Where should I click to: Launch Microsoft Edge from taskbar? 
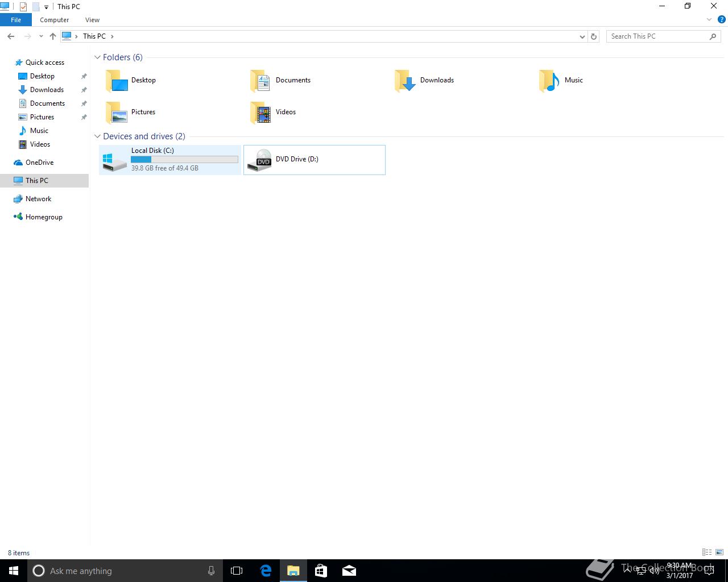click(266, 571)
